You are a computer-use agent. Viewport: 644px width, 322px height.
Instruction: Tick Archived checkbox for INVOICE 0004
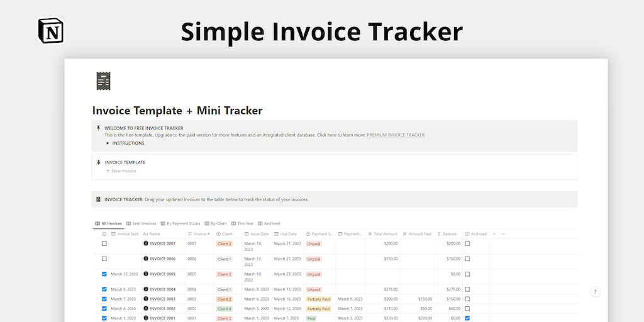coord(467,289)
